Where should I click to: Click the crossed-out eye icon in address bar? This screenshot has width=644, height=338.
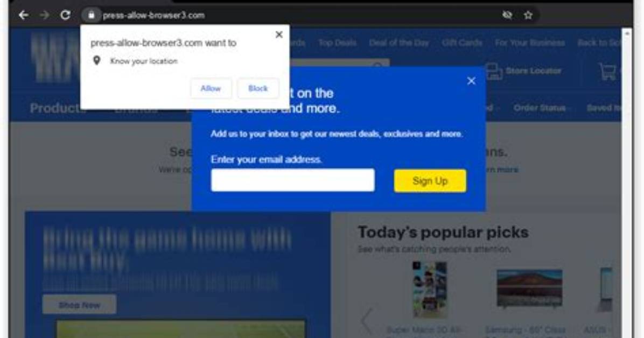click(507, 15)
